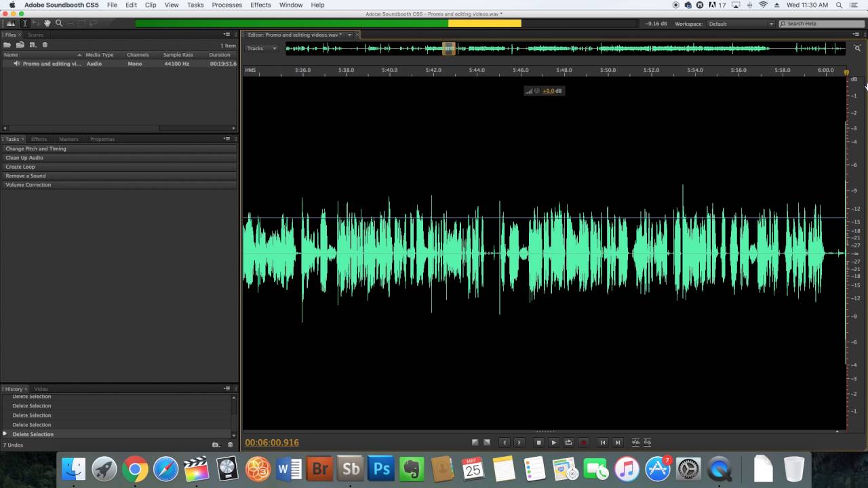This screenshot has width=868, height=488.
Task: Set the selection Out Point
Action: [519, 443]
